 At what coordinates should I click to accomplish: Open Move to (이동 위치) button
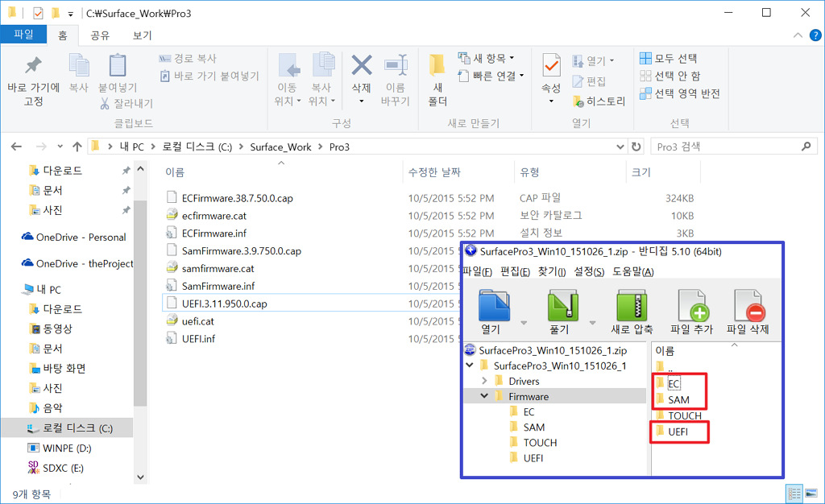(x=288, y=80)
